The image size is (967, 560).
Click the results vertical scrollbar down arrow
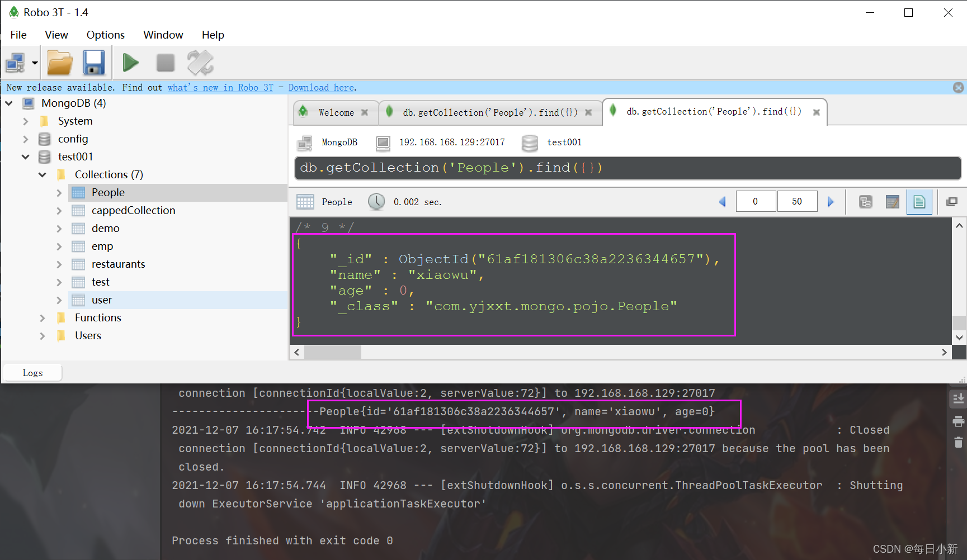(x=959, y=338)
